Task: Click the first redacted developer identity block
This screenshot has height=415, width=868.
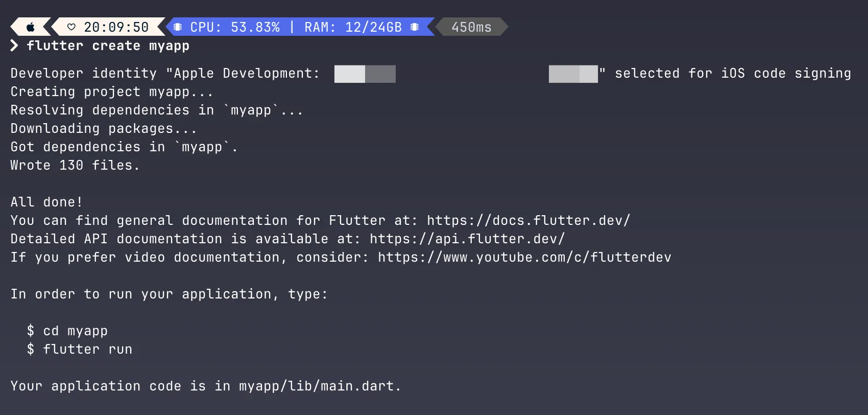Action: pyautogui.click(x=365, y=74)
